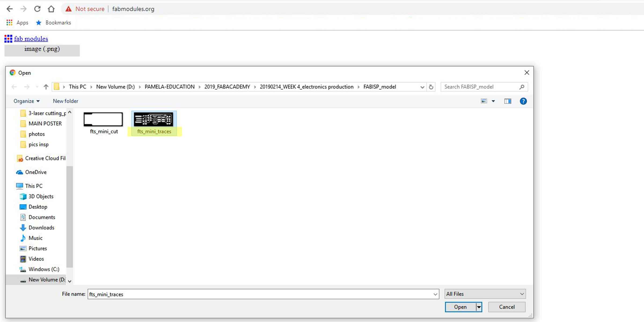
Task: Click the browser reload icon
Action: tap(37, 9)
